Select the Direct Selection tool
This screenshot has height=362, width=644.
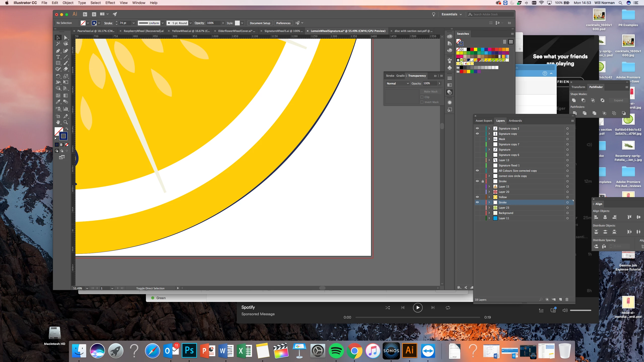coord(66,38)
